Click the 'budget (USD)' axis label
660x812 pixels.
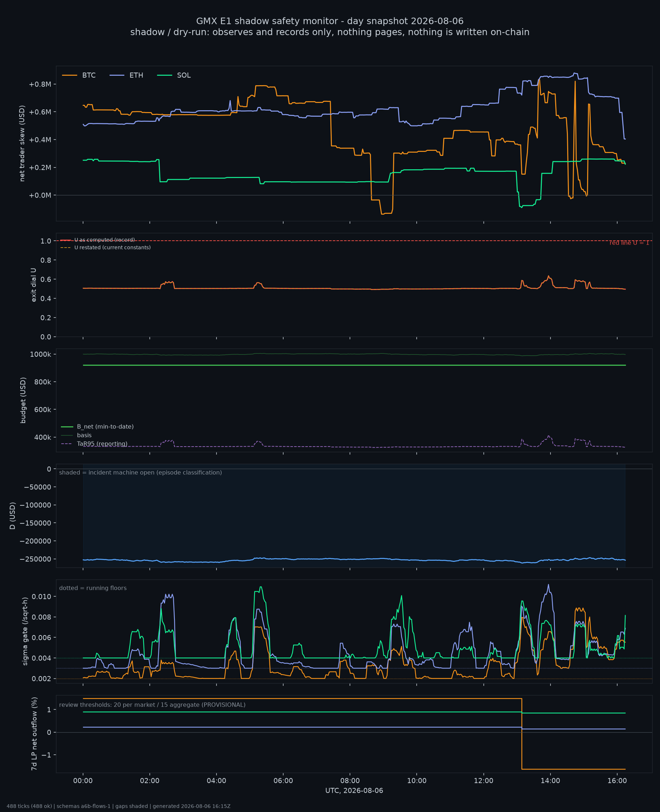pyautogui.click(x=23, y=400)
